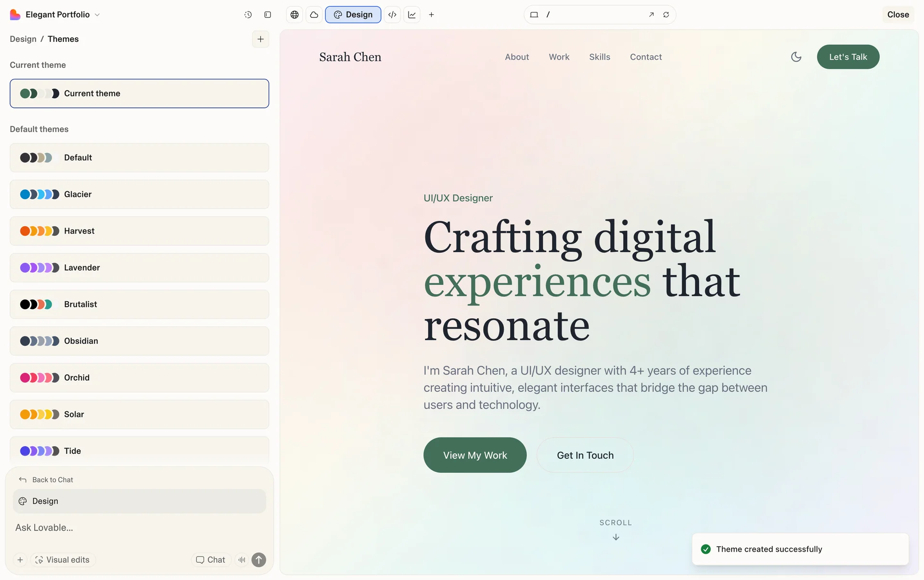Toggle Visual edits mode
Image resolution: width=924 pixels, height=580 pixels.
(x=63, y=560)
